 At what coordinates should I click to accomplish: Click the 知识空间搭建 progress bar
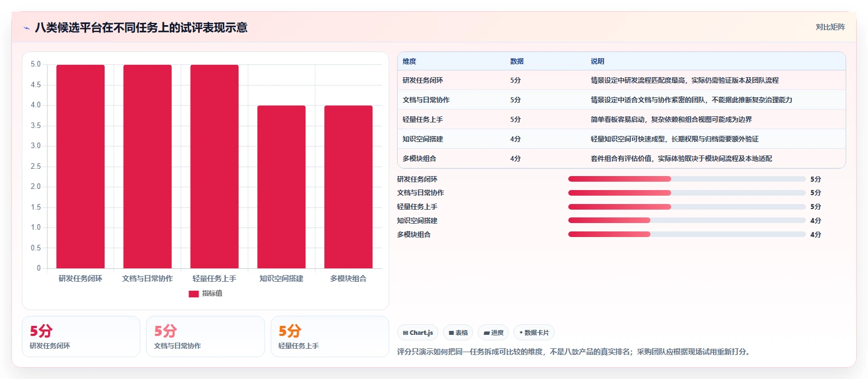(687, 220)
